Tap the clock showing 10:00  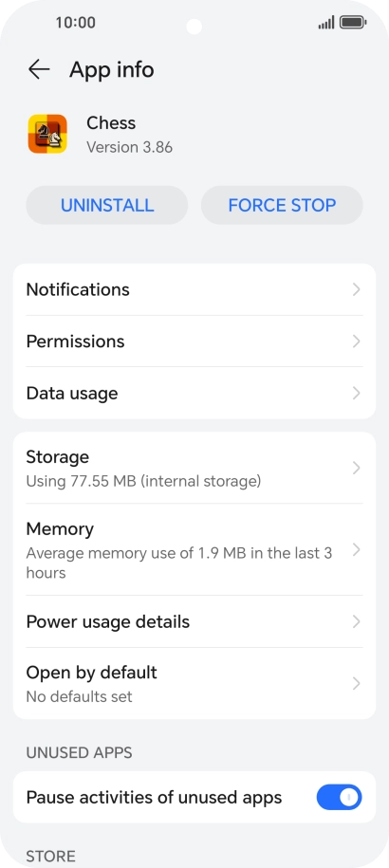coord(75,23)
